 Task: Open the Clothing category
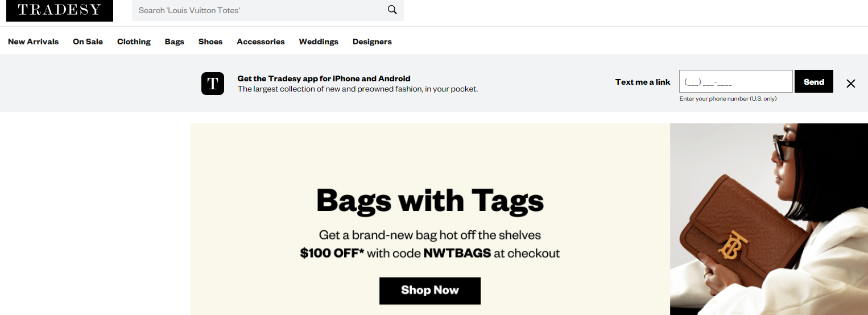click(134, 42)
